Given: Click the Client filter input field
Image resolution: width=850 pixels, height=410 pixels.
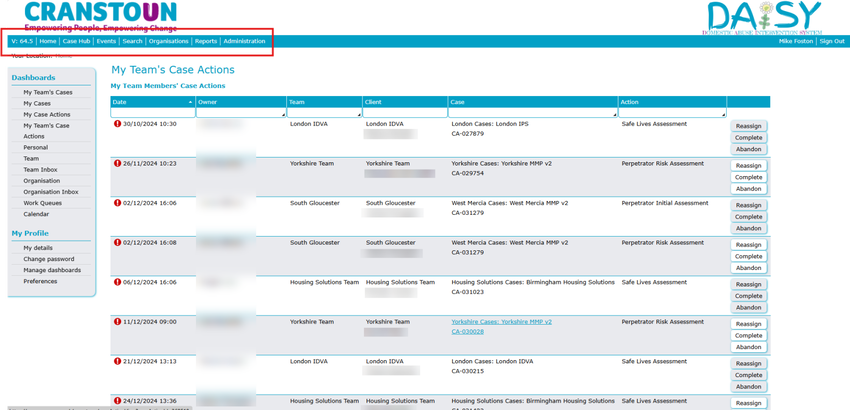Looking at the screenshot, I should click(405, 113).
